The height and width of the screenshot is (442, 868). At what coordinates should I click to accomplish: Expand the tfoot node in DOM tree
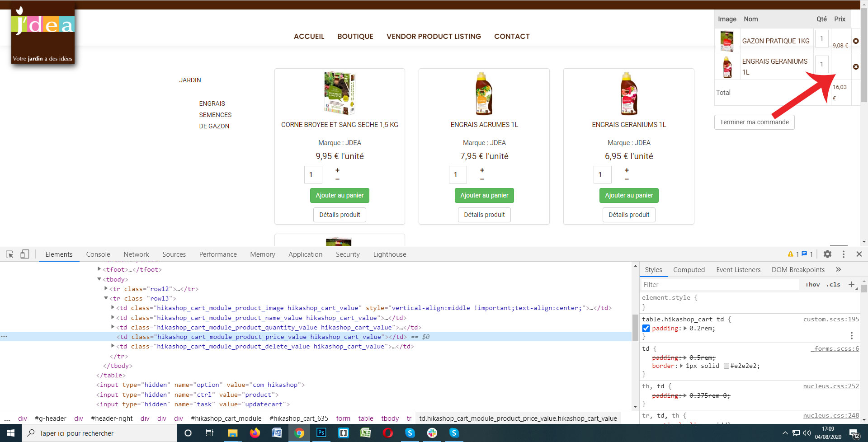(x=99, y=269)
